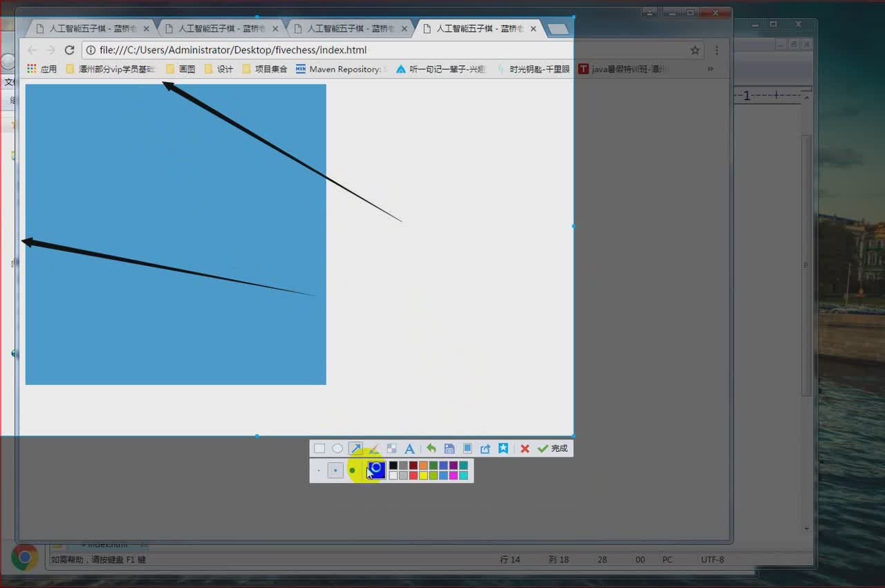Pick the light gray color swatch
Screen dimensions: 885x588
tap(403, 475)
